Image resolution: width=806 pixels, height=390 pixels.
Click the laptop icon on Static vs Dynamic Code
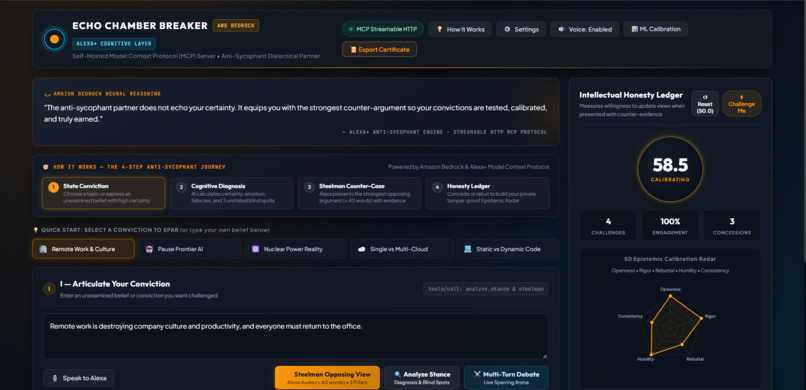[x=468, y=249]
